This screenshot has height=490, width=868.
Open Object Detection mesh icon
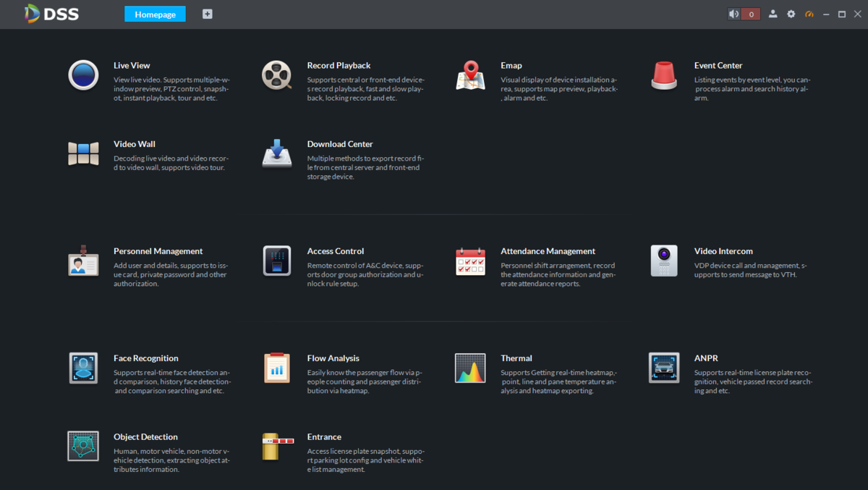pyautogui.click(x=83, y=446)
